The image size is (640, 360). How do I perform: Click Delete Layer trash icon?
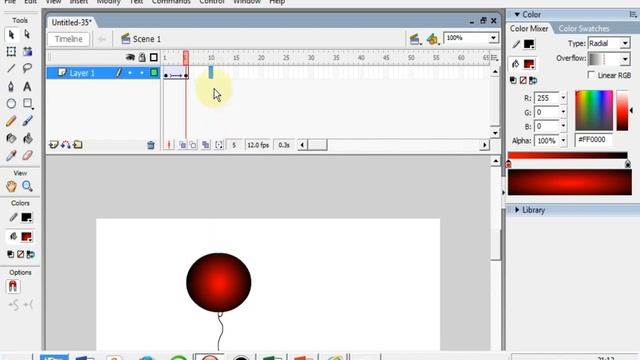(x=151, y=145)
